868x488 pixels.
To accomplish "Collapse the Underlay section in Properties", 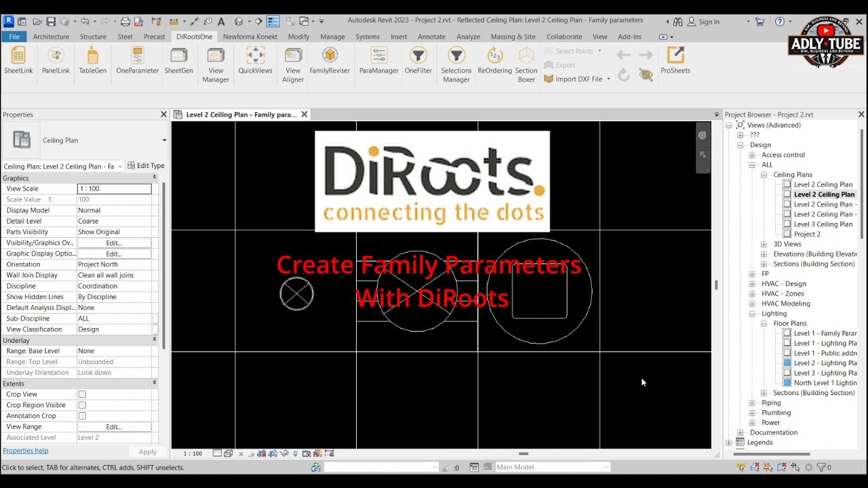I will click(154, 340).
